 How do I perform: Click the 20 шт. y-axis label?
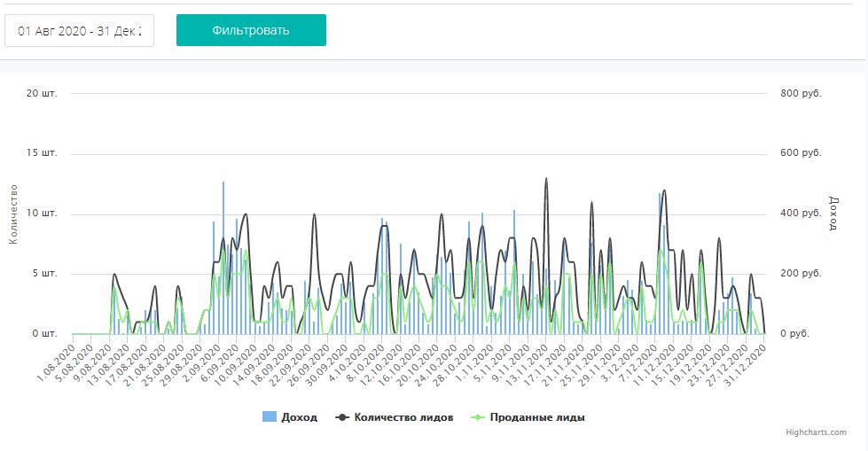[x=42, y=93]
